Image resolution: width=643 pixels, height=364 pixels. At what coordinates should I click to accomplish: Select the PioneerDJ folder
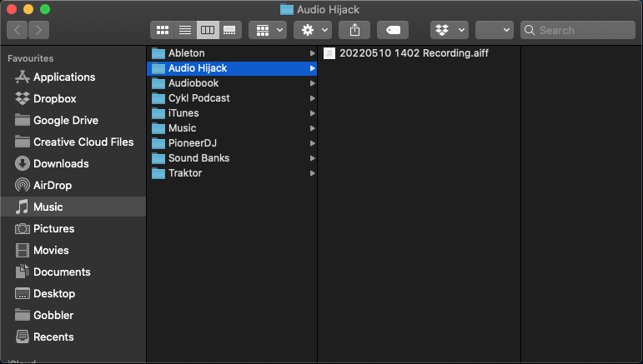point(232,143)
